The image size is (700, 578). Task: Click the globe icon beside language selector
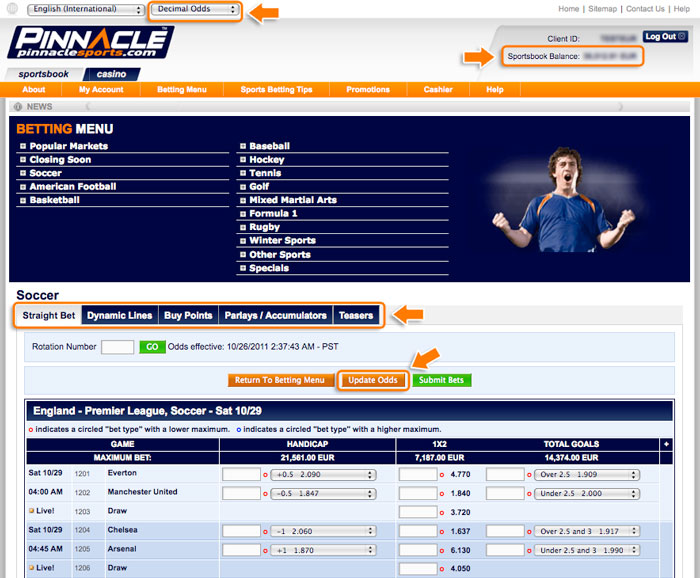click(x=12, y=8)
